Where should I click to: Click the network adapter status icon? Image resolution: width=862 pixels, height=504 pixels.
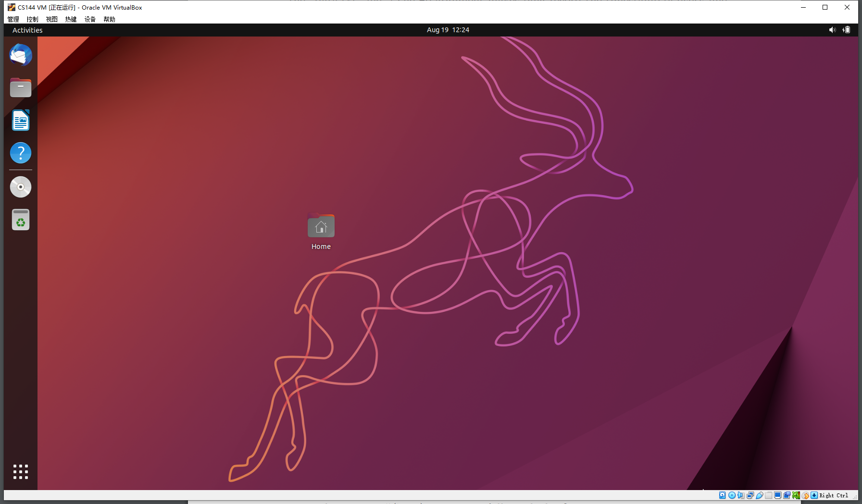750,495
